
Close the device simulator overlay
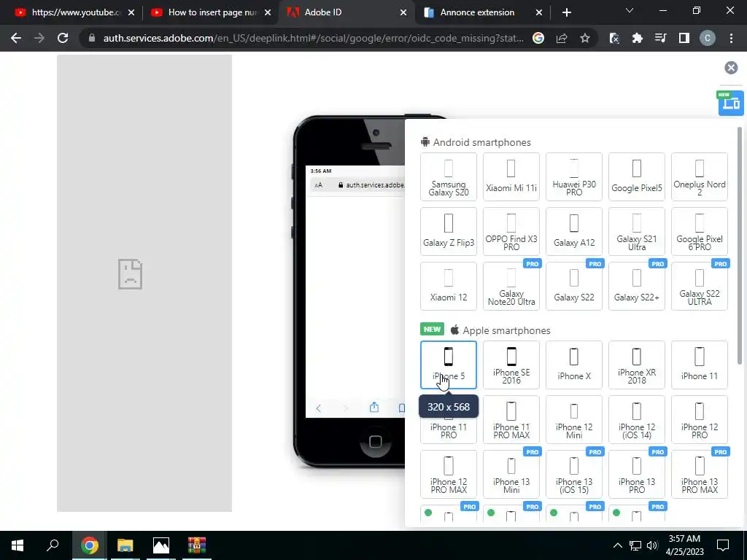[731, 68]
